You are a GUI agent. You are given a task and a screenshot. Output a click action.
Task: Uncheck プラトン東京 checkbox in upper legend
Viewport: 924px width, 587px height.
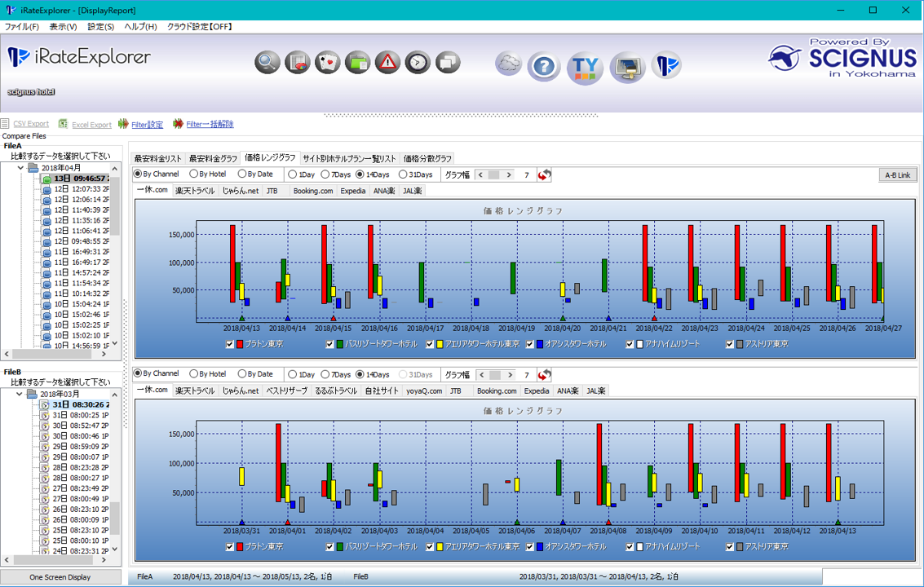pos(231,344)
